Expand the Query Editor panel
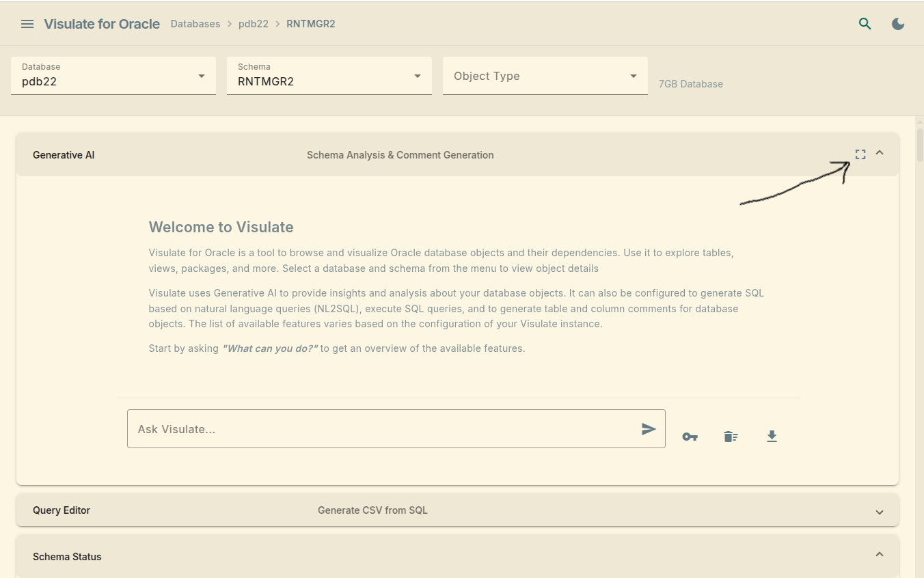Image resolution: width=924 pixels, height=578 pixels. click(880, 512)
